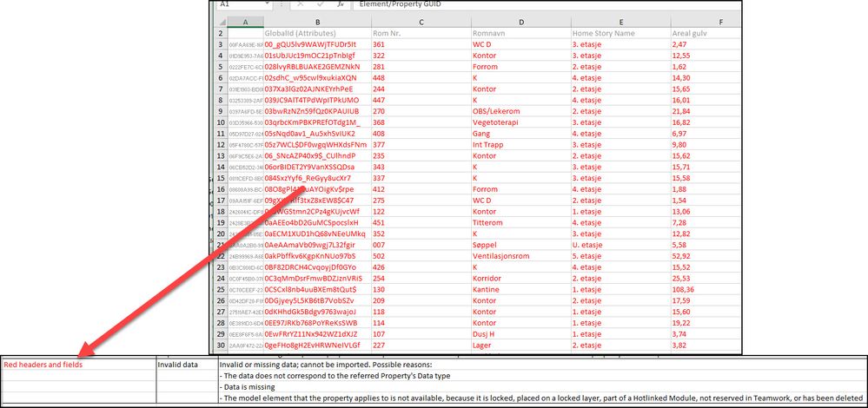Select column C header
This screenshot has width=868, height=408.
[x=421, y=21]
